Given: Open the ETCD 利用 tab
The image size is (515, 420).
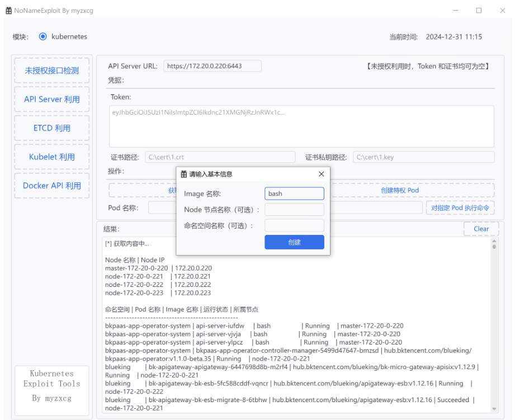Looking at the screenshot, I should click(x=51, y=128).
